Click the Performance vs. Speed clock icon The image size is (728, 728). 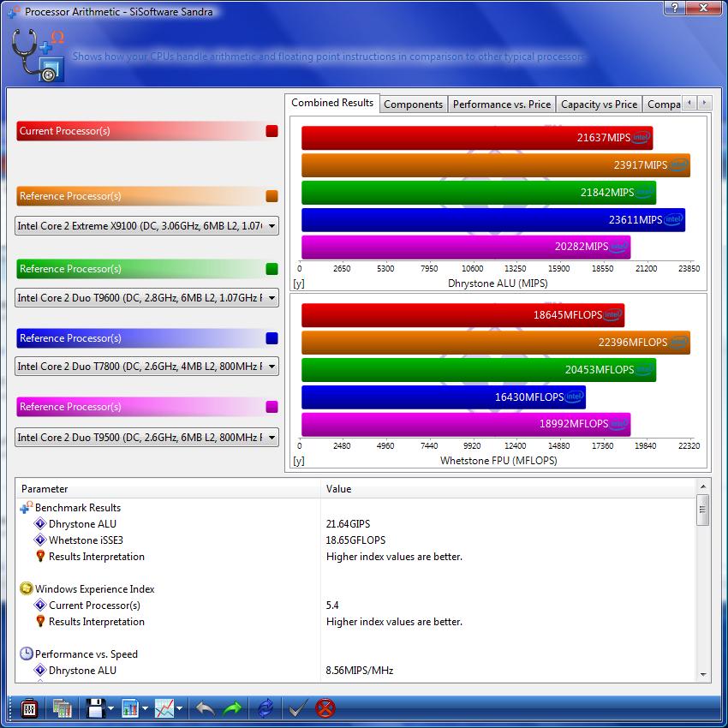click(x=27, y=653)
